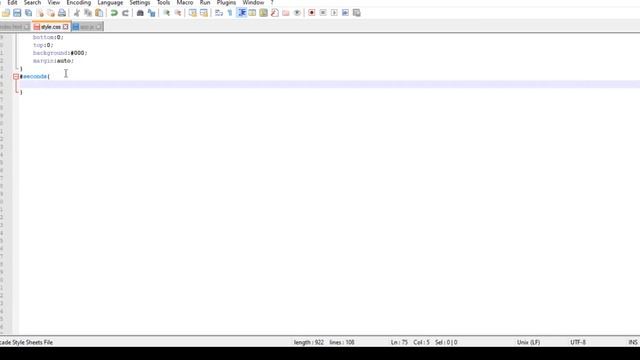This screenshot has width=640, height=360.
Task: Click the macro Playback icon
Action: click(x=334, y=13)
